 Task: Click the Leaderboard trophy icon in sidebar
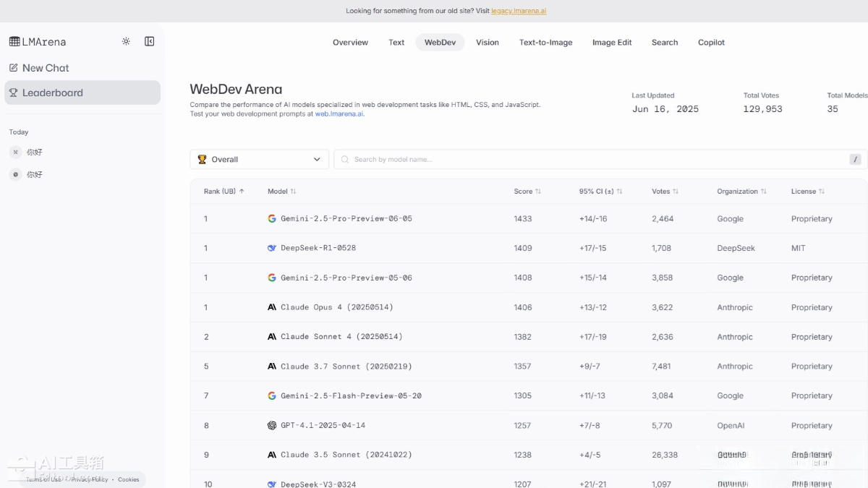pyautogui.click(x=14, y=93)
